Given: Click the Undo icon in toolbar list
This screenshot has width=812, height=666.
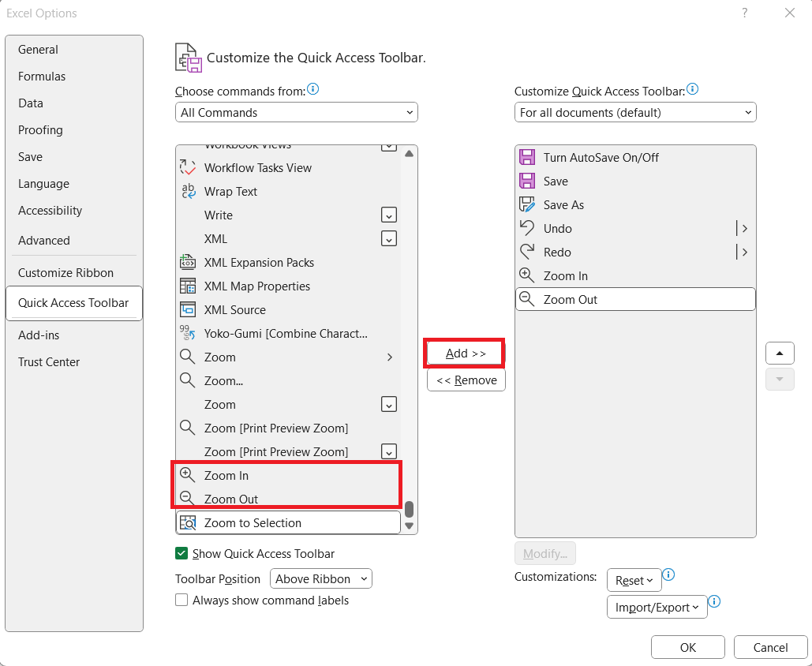Looking at the screenshot, I should pos(526,228).
